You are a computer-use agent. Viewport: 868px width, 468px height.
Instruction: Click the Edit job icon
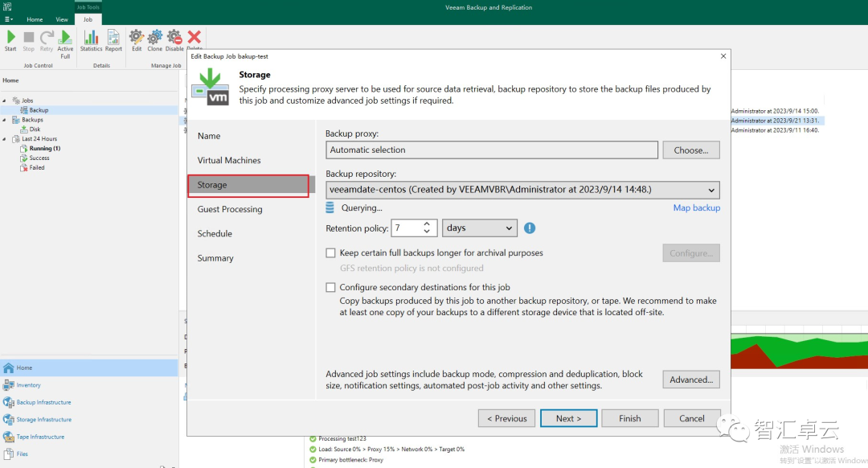(x=136, y=41)
